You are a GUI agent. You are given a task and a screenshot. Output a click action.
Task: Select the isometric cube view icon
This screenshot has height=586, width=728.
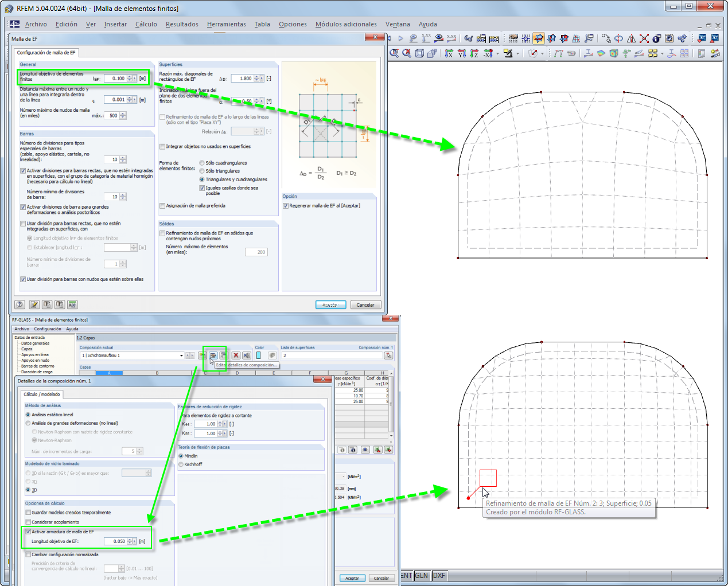click(419, 53)
